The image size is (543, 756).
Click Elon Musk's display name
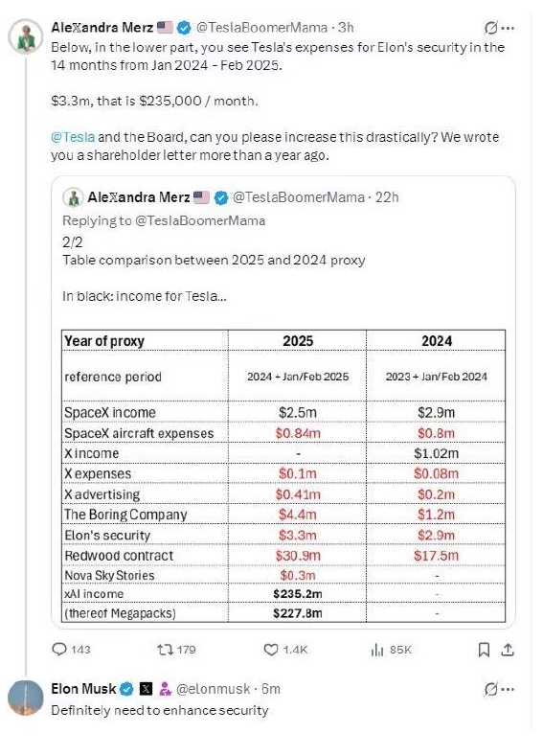click(x=83, y=689)
